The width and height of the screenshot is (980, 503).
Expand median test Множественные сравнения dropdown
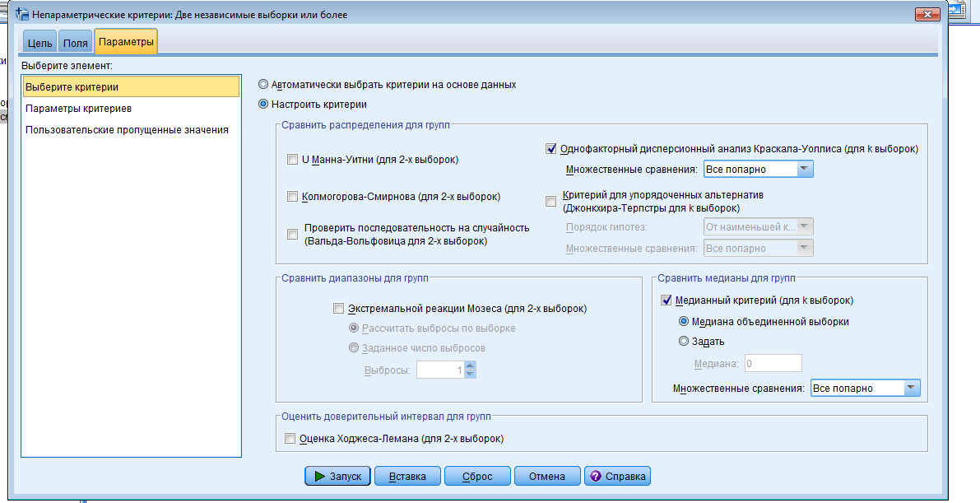click(910, 389)
